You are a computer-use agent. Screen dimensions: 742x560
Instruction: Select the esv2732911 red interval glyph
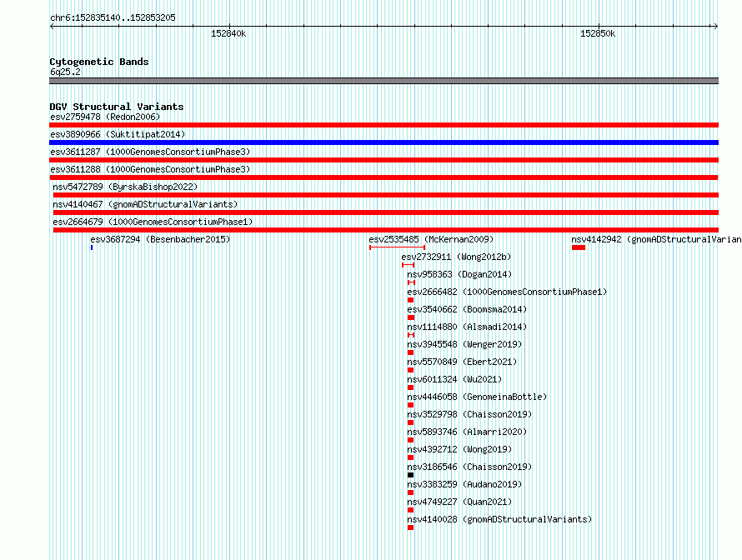pos(408,265)
